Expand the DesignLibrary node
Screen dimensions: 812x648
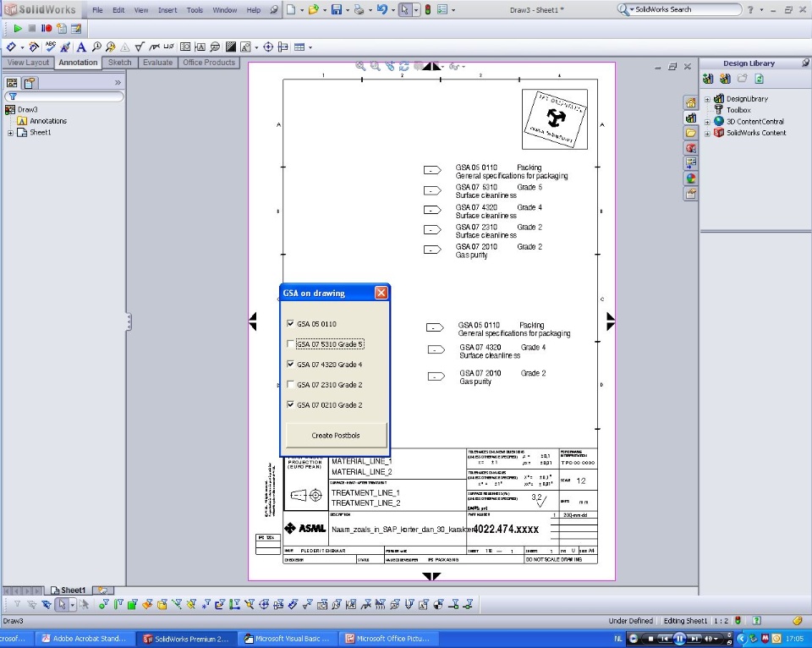point(707,99)
